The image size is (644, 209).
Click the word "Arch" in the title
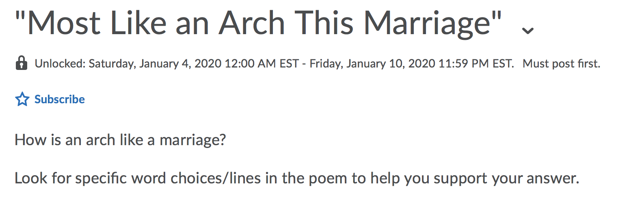(x=252, y=23)
